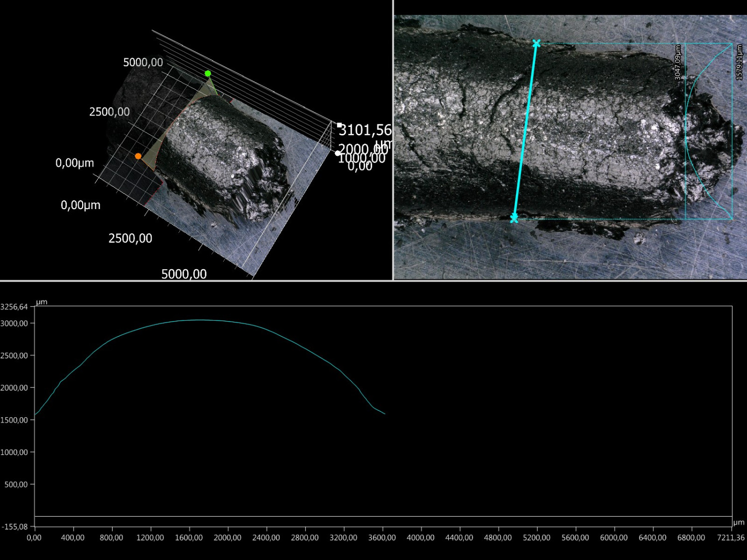Click the green endpoint marker in 3D view
Image resolution: width=747 pixels, height=560 pixels.
pyautogui.click(x=208, y=74)
